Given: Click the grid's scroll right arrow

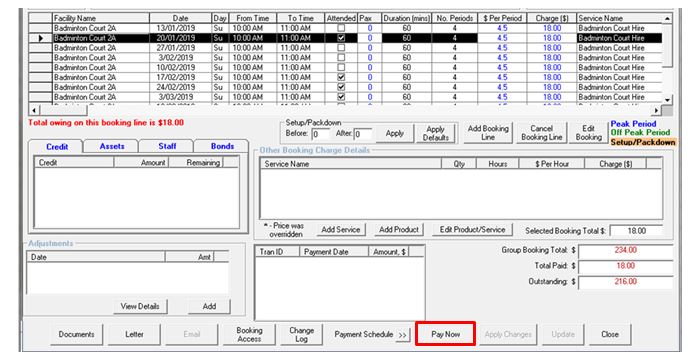Looking at the screenshot, I should point(657,110).
